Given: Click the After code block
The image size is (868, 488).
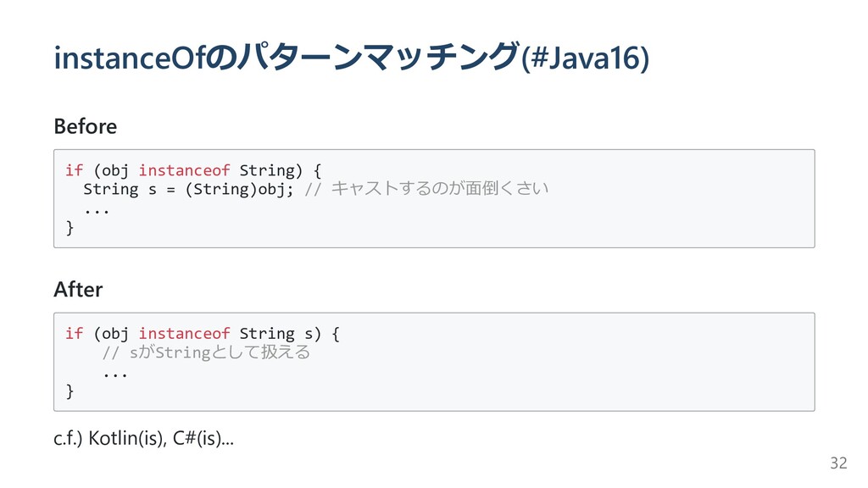Looking at the screenshot, I should pos(434,362).
